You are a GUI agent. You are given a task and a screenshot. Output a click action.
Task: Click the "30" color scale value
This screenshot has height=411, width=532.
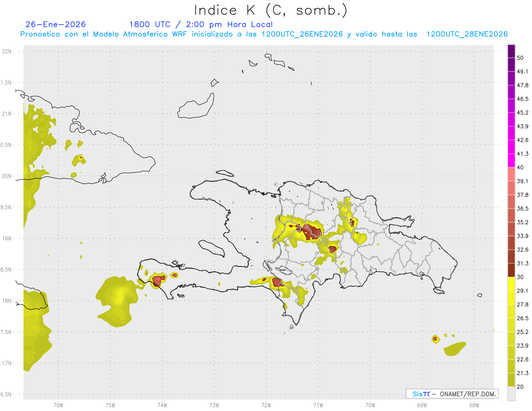(x=520, y=277)
